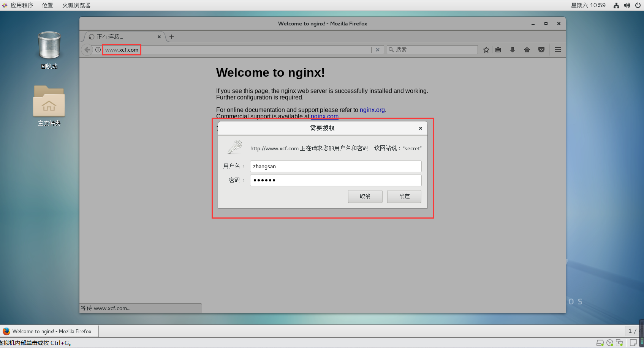Close the 需要授权 dialog with its X
Viewport: 644px width, 348px height.
pyautogui.click(x=421, y=128)
